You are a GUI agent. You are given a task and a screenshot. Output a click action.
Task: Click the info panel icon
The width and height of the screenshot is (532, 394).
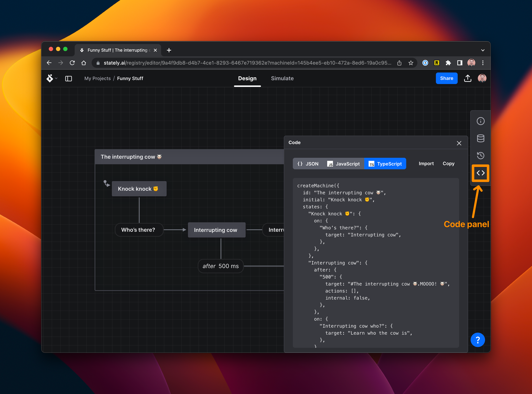(480, 121)
